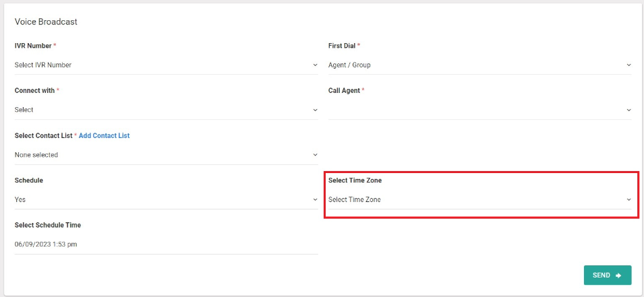Open the IVR Number dropdown
The height and width of the screenshot is (297, 644).
pos(167,65)
